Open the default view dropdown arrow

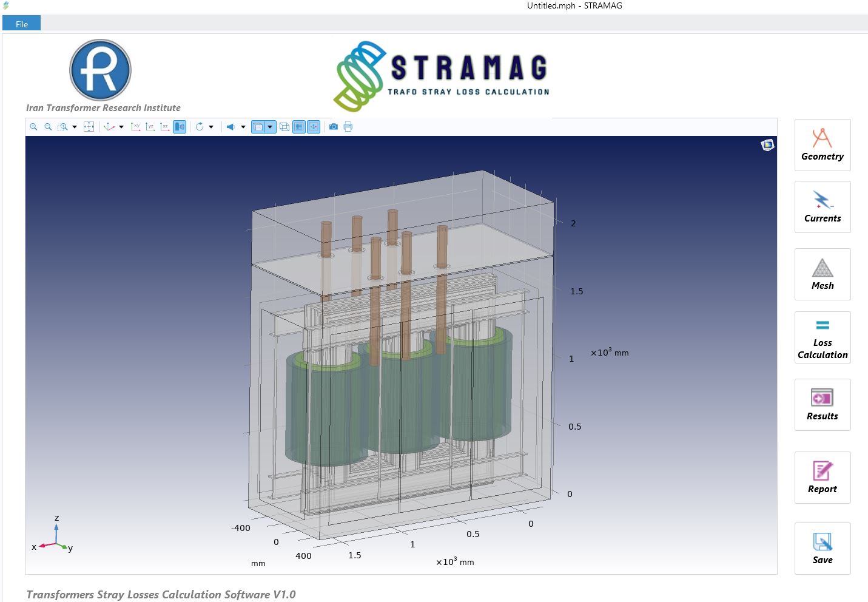point(121,127)
